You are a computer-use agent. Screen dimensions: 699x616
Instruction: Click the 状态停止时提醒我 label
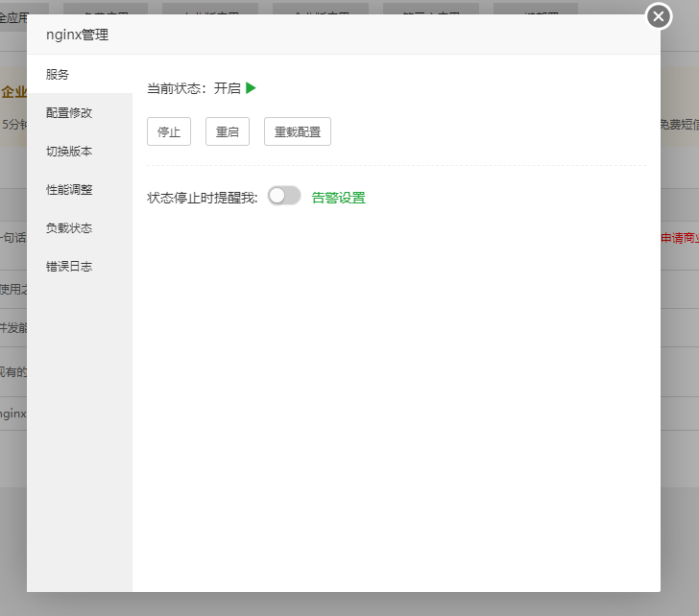pos(203,198)
